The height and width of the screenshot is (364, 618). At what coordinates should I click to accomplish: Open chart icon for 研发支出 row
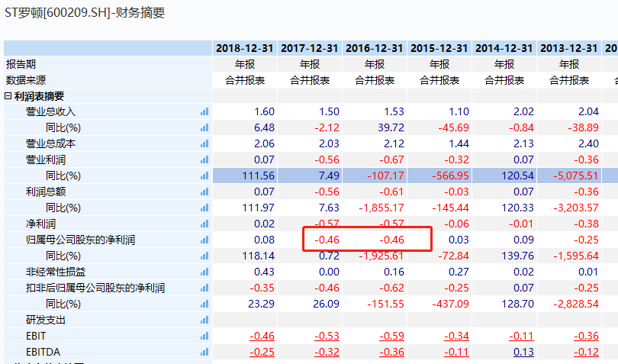pyautogui.click(x=204, y=320)
